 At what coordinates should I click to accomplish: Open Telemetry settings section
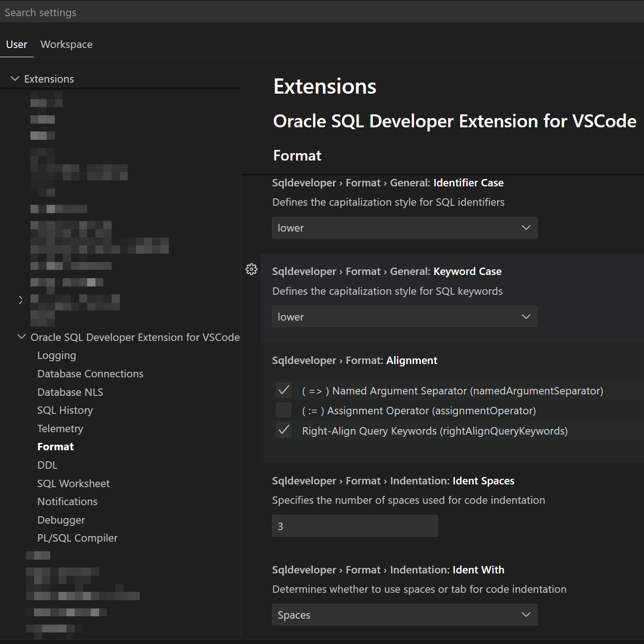pos(60,429)
